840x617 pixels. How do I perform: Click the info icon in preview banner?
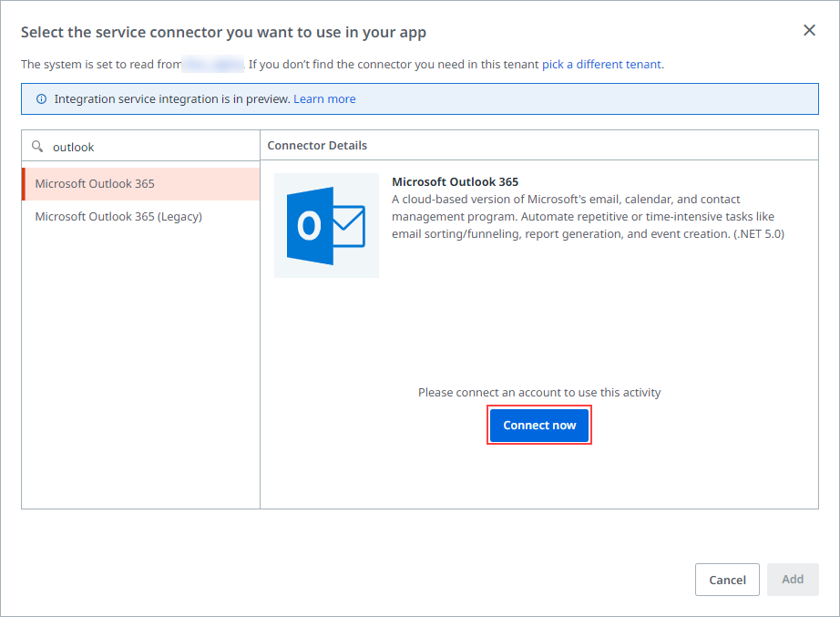tap(41, 99)
